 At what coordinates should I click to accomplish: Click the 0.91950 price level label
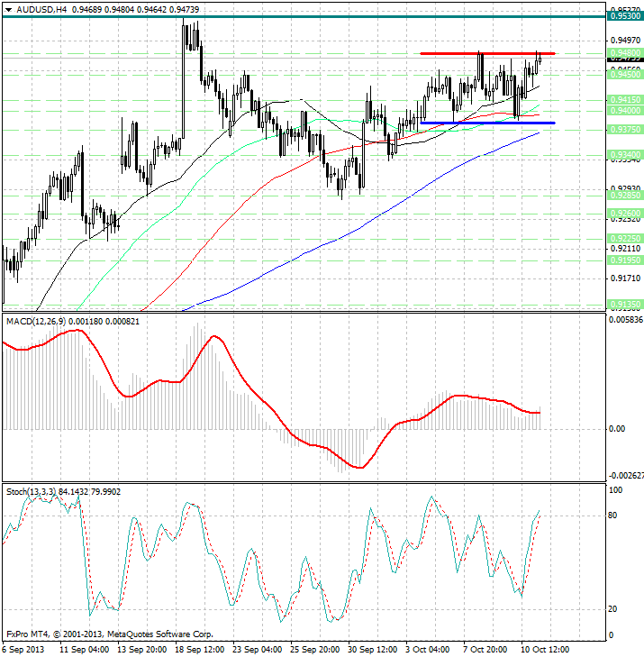625,260
